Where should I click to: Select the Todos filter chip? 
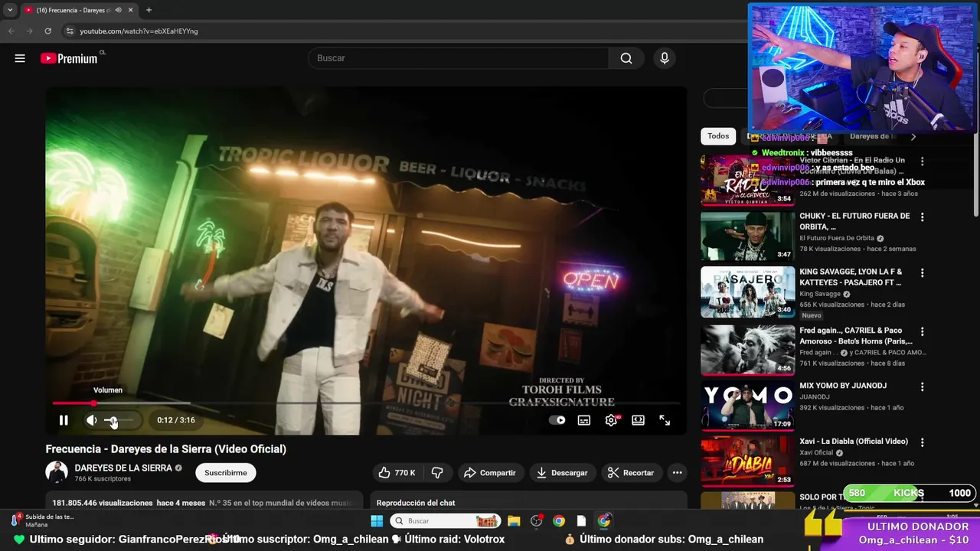pos(718,136)
